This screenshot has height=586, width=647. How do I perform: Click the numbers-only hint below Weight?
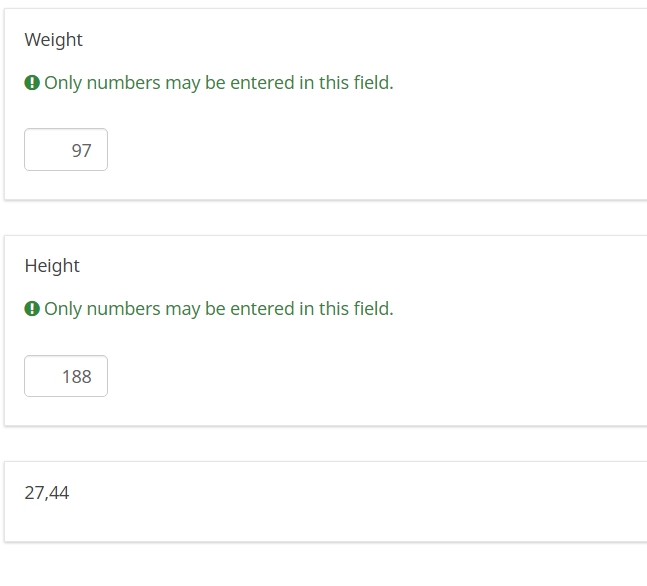pyautogui.click(x=218, y=83)
